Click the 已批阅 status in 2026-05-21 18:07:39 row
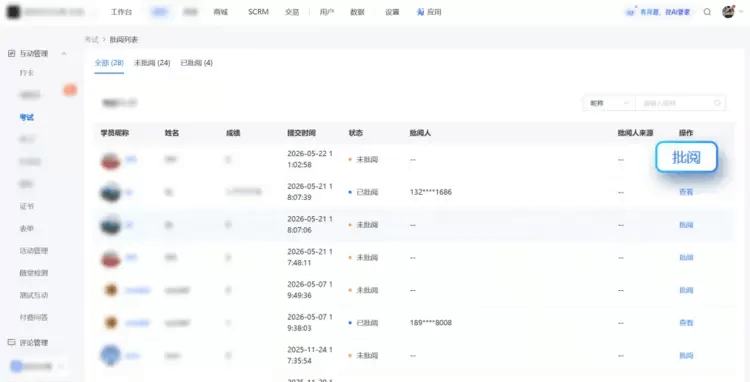The height and width of the screenshot is (382, 750). (x=364, y=192)
